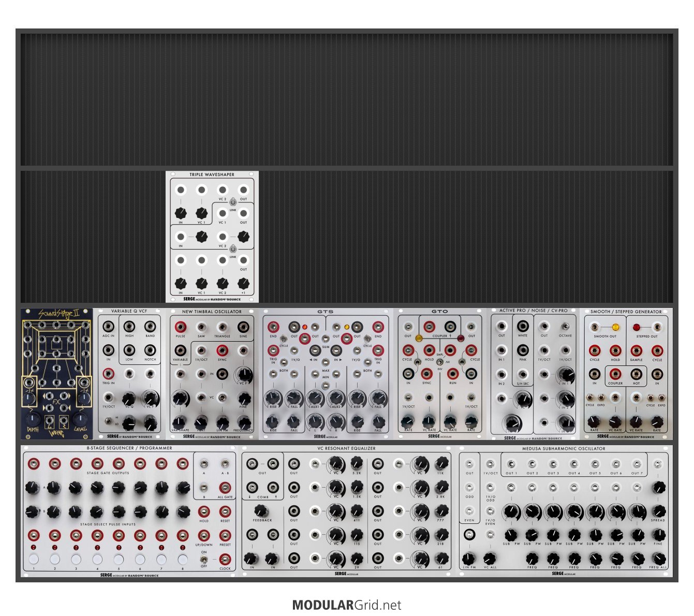This screenshot has width=694, height=616.
Task: Click the SMOOTH OUT jack
Action: coord(595,327)
